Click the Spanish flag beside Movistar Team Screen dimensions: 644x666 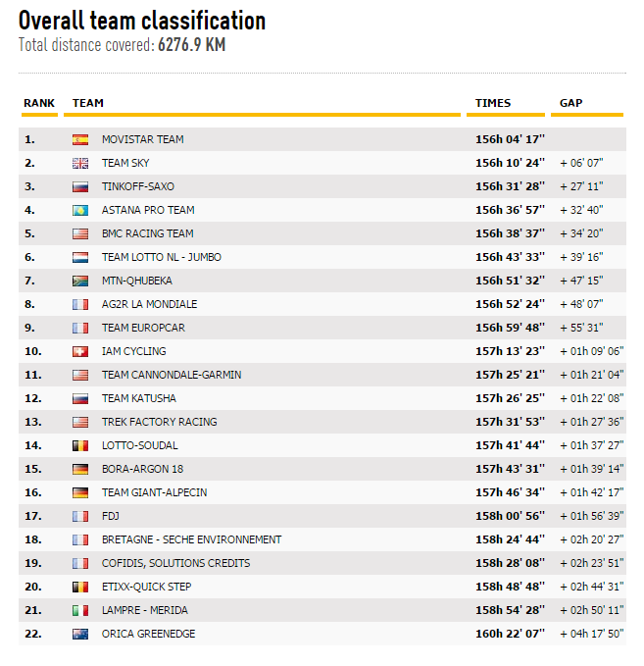(x=80, y=139)
